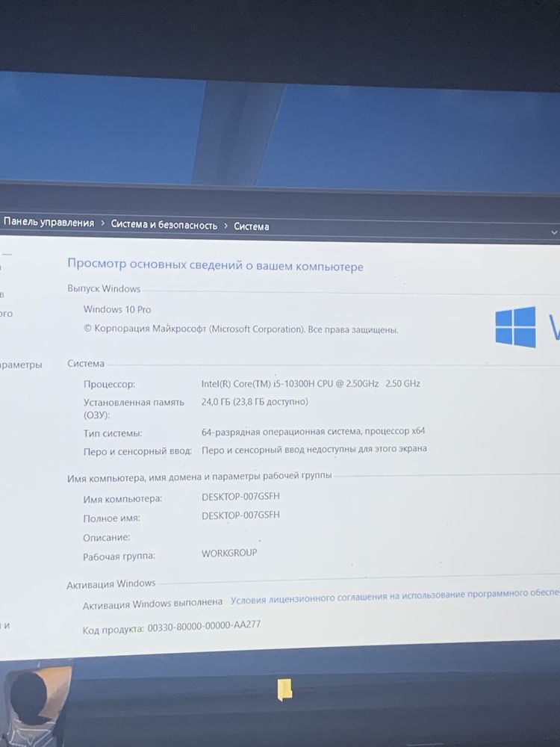
Task: Open the Панель управления breadcrumb
Action: (x=49, y=223)
